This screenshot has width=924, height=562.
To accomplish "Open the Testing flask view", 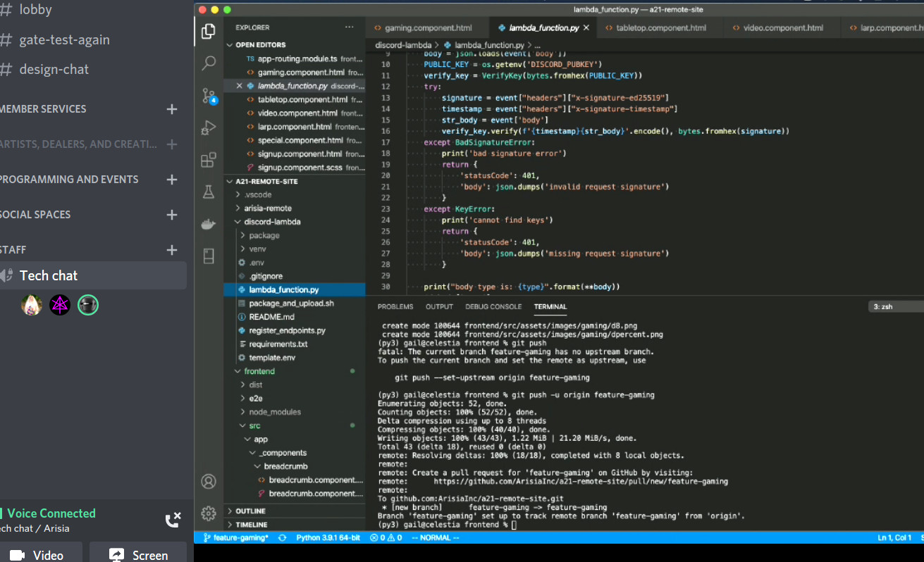I will click(209, 192).
